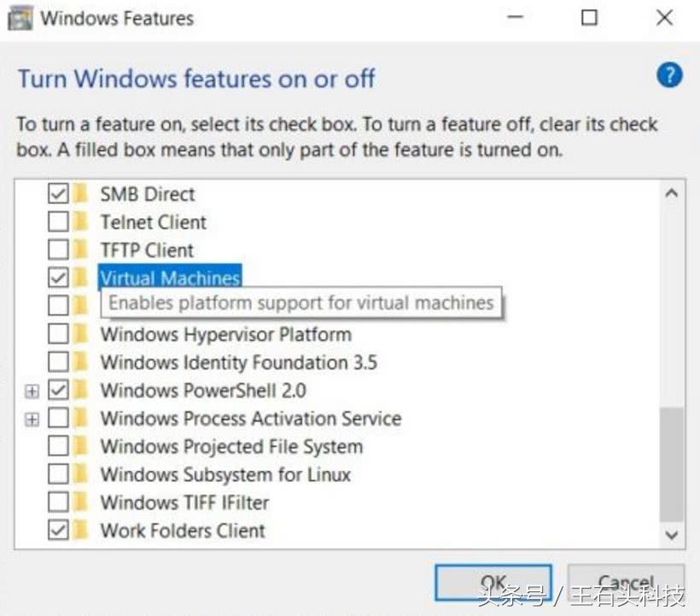Select the Windows Subsystem for Linux label
700x616 pixels.
click(225, 474)
